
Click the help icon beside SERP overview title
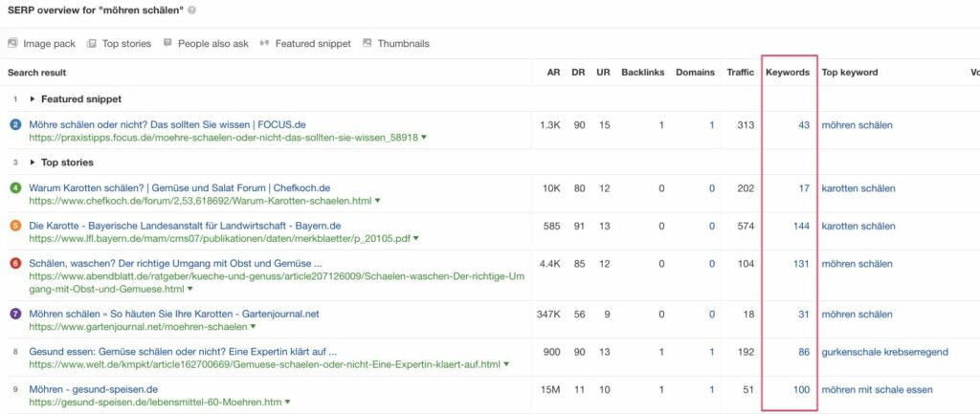point(192,10)
